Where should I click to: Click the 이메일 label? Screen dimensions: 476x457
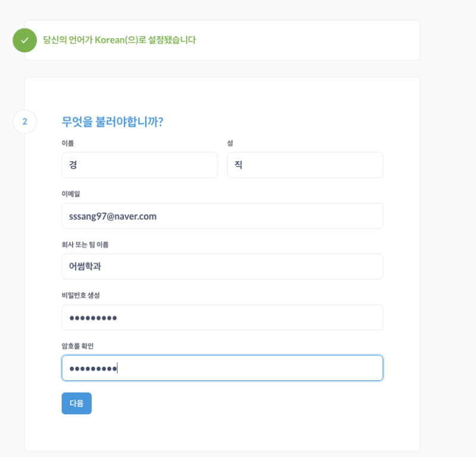pos(71,194)
